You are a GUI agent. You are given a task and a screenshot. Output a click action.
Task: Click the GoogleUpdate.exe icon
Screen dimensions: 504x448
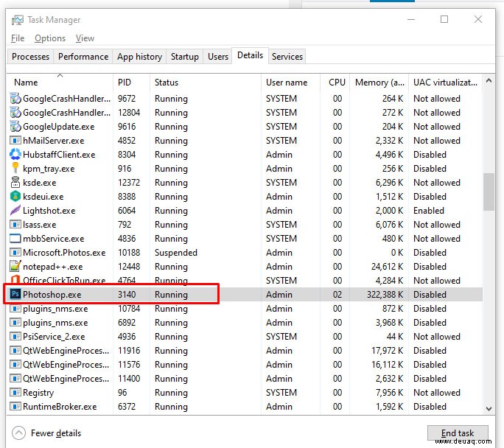[15, 127]
